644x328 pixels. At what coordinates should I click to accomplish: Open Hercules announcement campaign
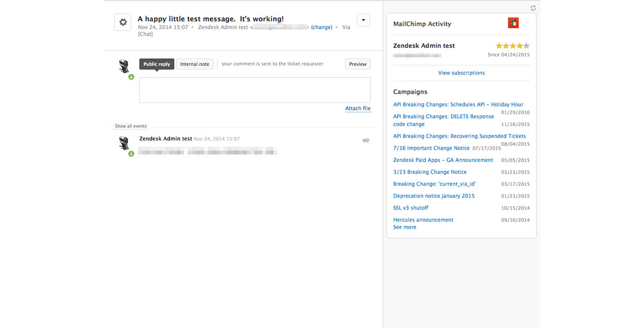423,219
